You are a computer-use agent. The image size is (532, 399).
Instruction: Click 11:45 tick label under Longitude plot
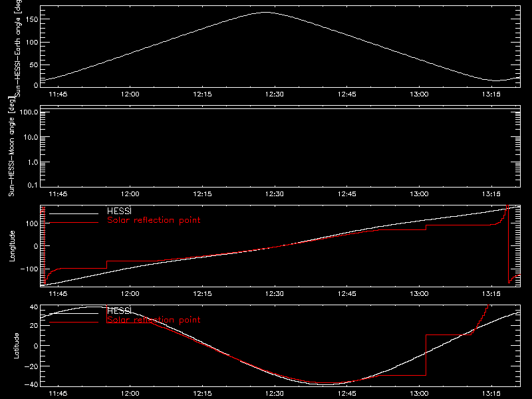pyautogui.click(x=58, y=293)
